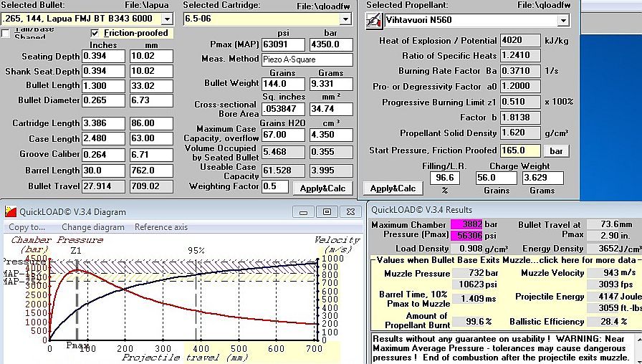This screenshot has width=642, height=364.
Task: Click the Maximum Chamber Pressure psi value
Action: point(466,236)
